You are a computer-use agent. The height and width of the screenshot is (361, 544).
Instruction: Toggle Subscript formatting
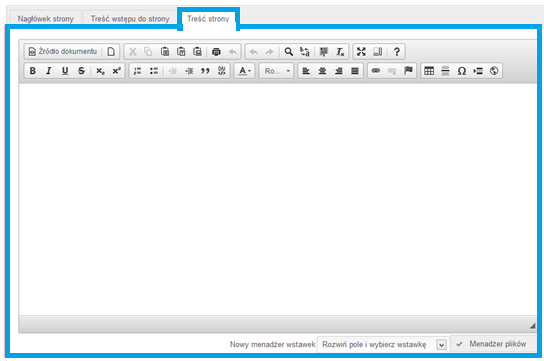(x=100, y=71)
